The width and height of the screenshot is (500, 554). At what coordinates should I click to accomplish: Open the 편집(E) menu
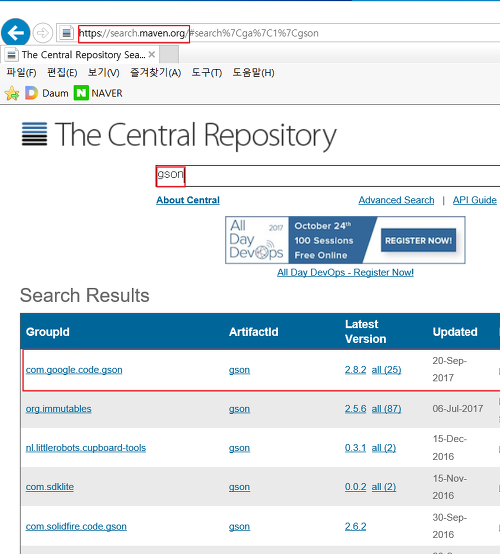pos(62,73)
